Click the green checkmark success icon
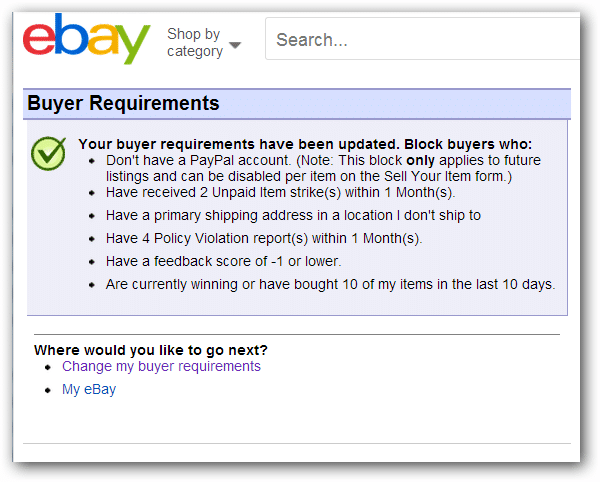600x482 pixels. pyautogui.click(x=48, y=153)
